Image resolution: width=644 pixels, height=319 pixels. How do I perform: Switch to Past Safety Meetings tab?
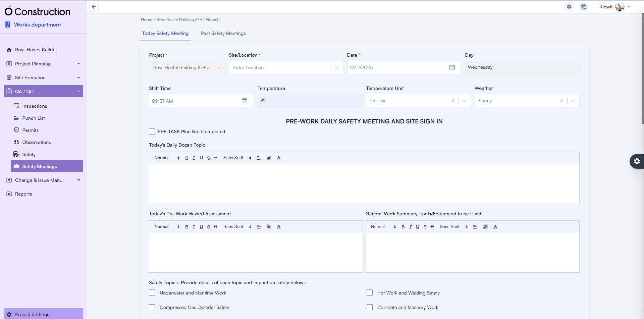[223, 33]
